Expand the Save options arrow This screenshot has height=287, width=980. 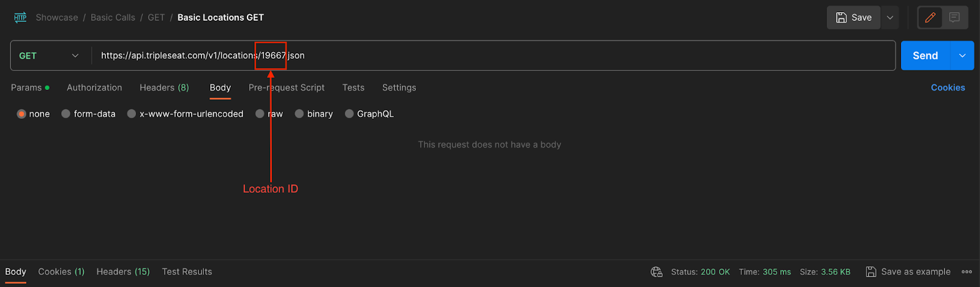[890, 18]
